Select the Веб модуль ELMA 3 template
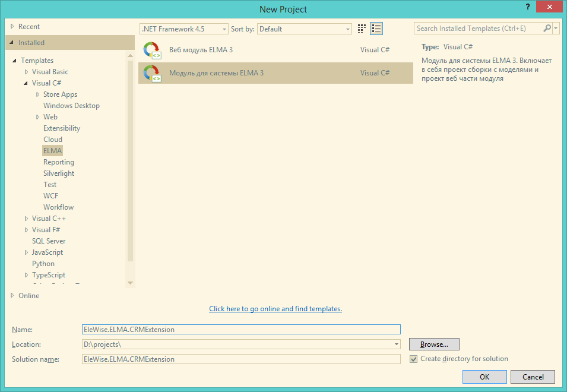567x392 pixels. 275,50
